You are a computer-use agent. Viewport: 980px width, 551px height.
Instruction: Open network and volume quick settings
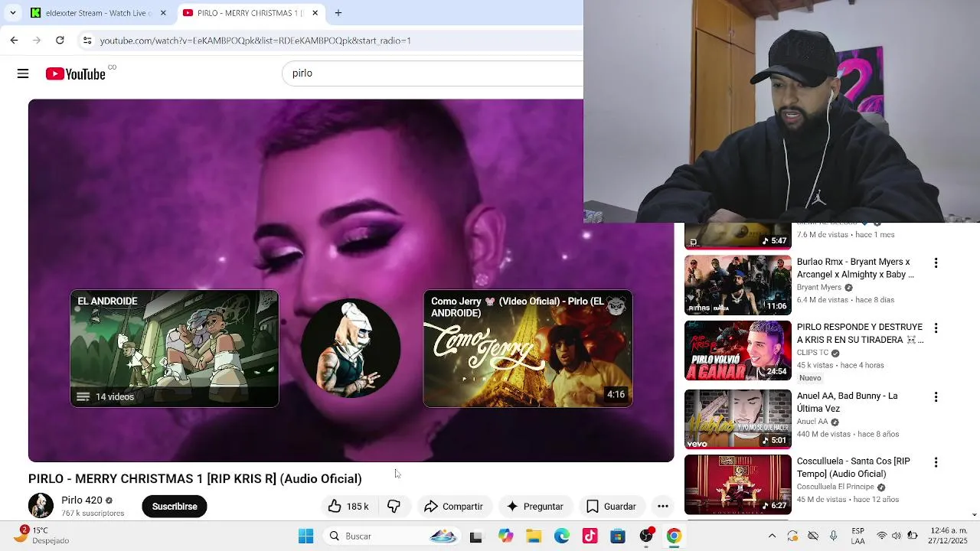click(x=897, y=536)
